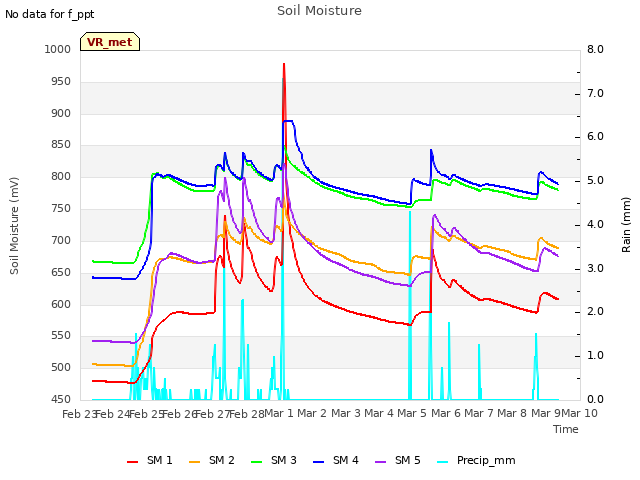The image size is (640, 480).
Task: Click the Mar 1 date label
Action: 279,413
